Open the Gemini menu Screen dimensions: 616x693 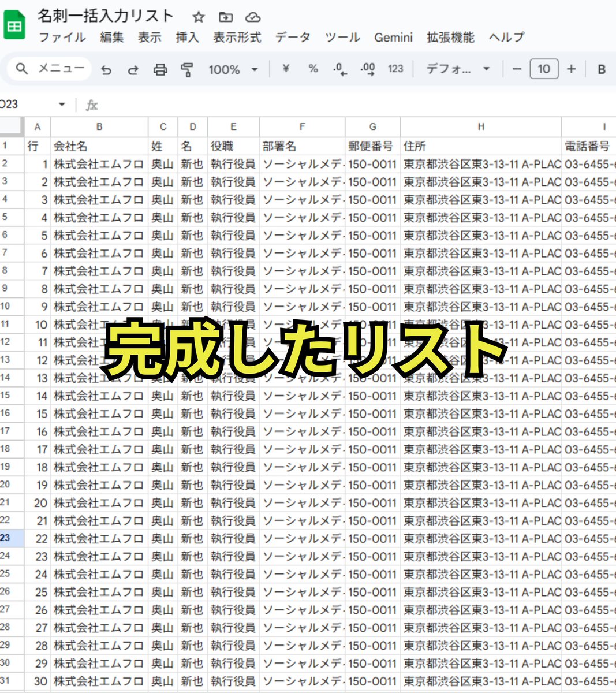[x=394, y=38]
